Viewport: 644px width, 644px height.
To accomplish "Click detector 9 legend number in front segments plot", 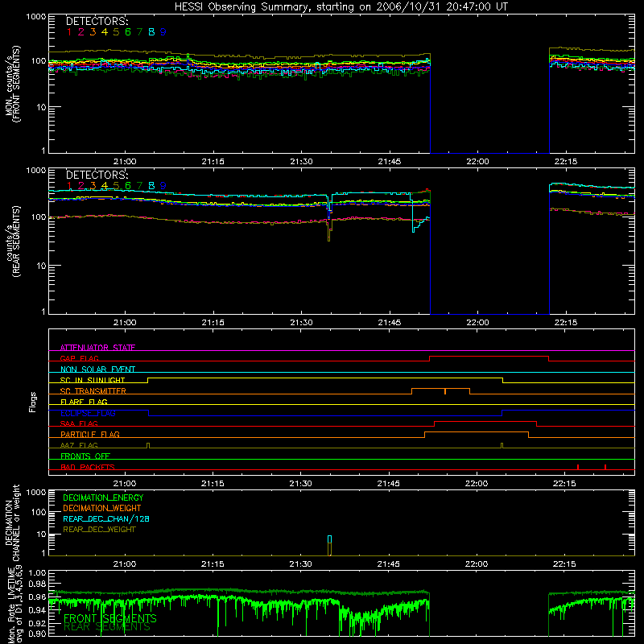I will (163, 32).
